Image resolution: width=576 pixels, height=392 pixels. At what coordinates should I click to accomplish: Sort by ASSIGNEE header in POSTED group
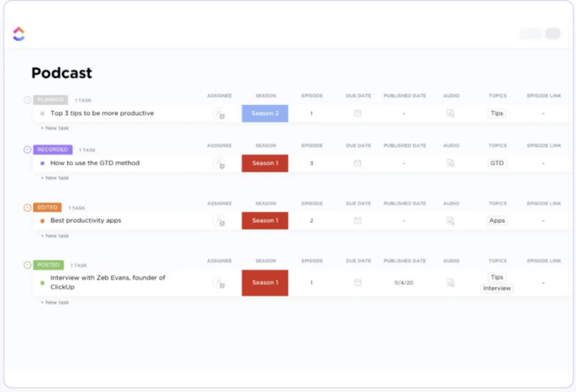tap(219, 261)
